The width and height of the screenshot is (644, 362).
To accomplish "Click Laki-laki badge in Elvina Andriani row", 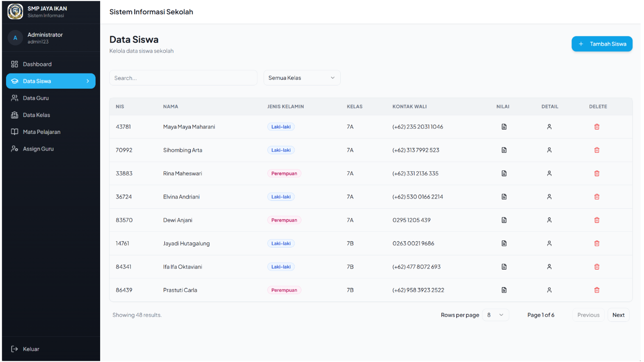I will [281, 197].
